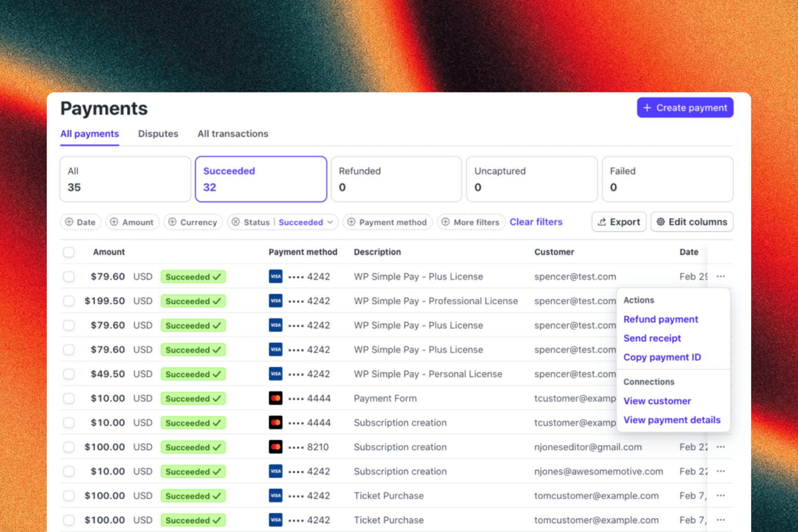Click the three-dot menu on the first payment row
This screenshot has width=798, height=532.
coord(721,276)
